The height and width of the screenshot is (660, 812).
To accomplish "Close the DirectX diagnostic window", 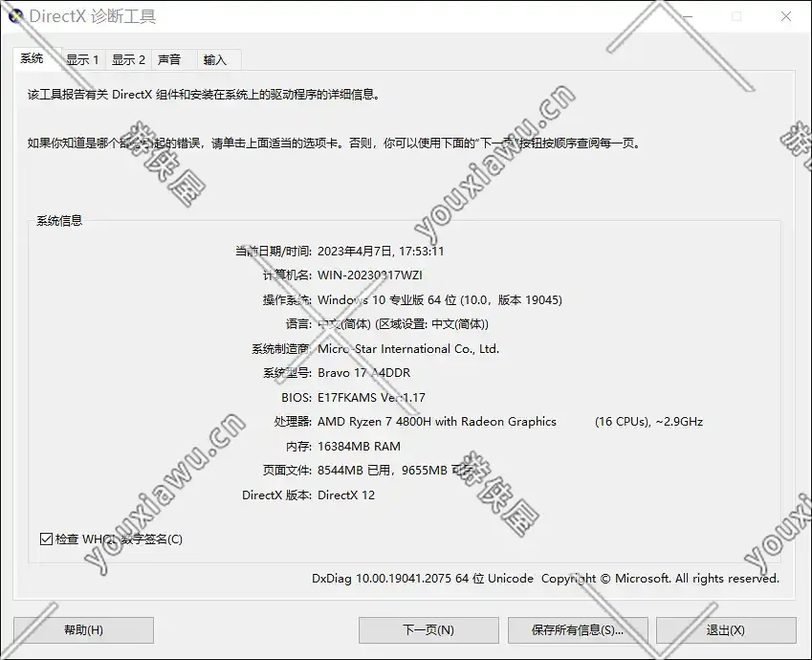I will [785, 16].
